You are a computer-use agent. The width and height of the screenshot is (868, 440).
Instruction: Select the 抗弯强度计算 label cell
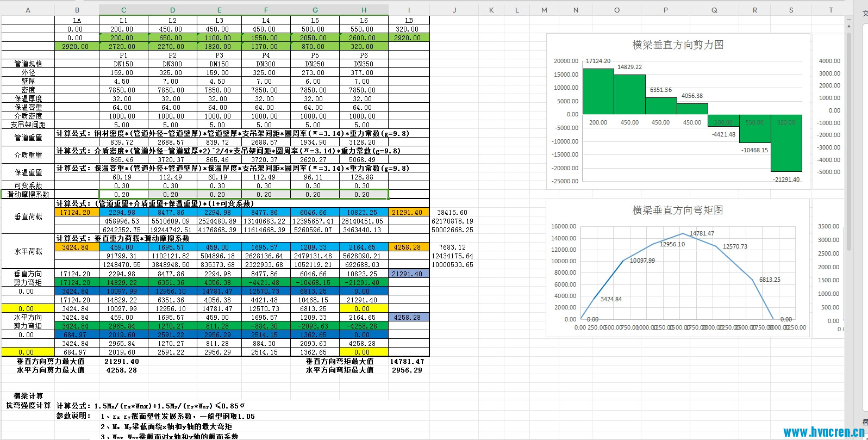coord(28,406)
